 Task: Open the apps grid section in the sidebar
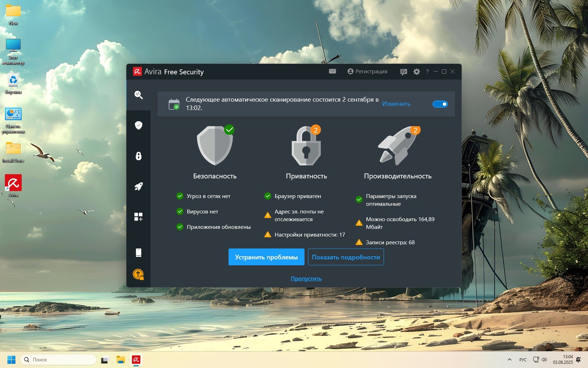click(x=139, y=217)
